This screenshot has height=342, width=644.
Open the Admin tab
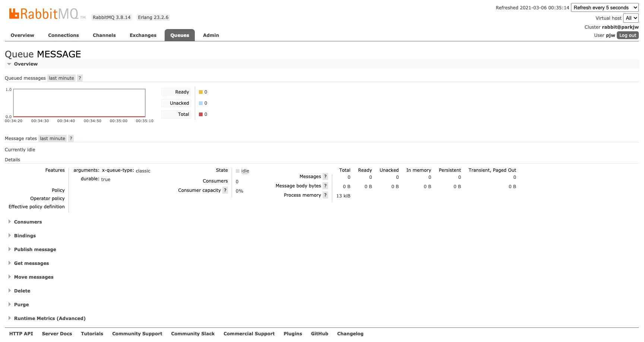[211, 35]
